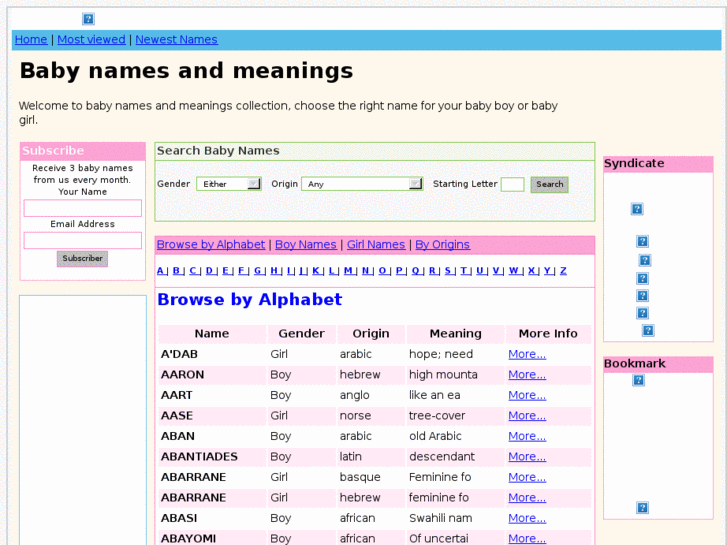The image size is (727, 545).
Task: Browse names starting with letter P
Action: coord(399,270)
